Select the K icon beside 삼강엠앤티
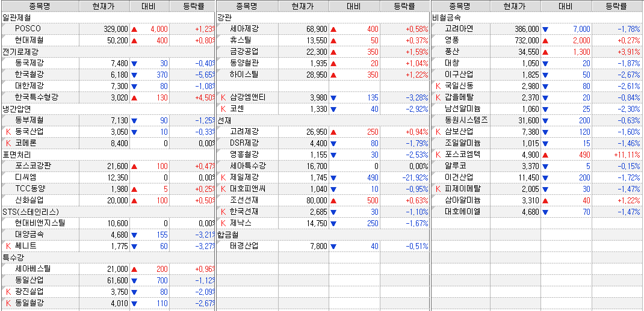The image size is (644, 311). click(x=223, y=97)
